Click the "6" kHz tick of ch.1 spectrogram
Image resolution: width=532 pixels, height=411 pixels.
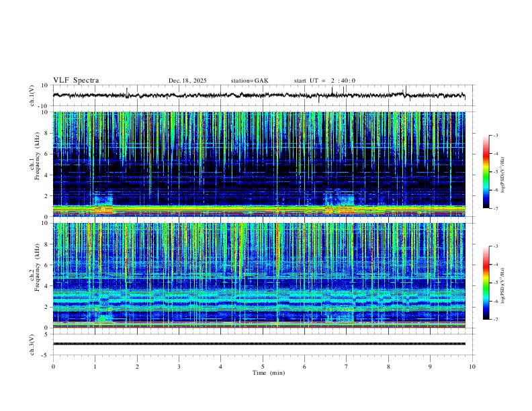click(x=46, y=154)
